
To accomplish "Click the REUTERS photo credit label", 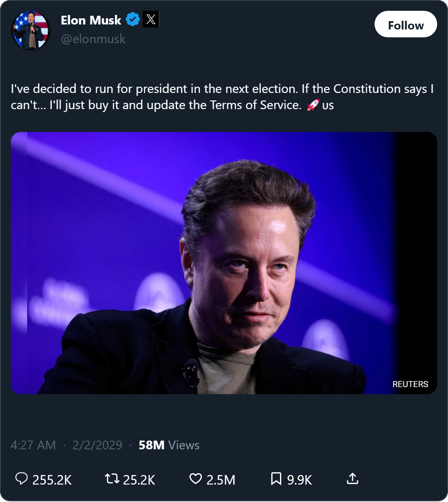I will (410, 384).
